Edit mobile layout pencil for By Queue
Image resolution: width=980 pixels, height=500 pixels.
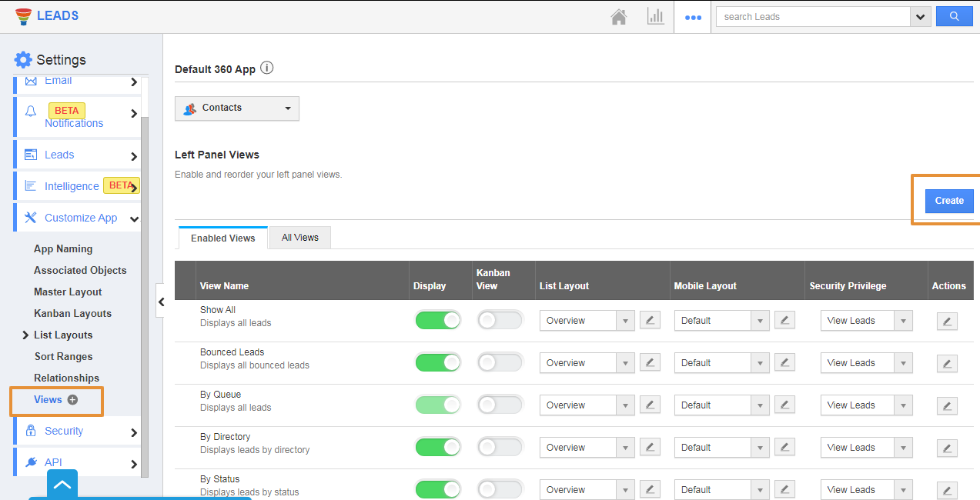(x=784, y=405)
